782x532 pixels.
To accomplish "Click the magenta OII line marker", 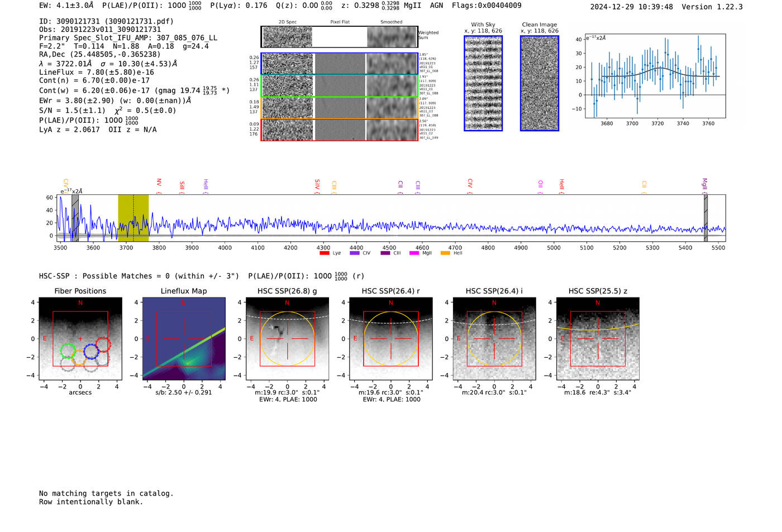I will pos(540,187).
